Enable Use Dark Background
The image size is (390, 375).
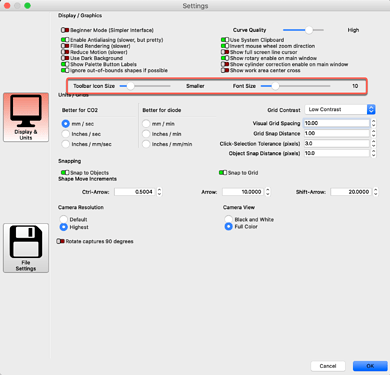point(65,58)
